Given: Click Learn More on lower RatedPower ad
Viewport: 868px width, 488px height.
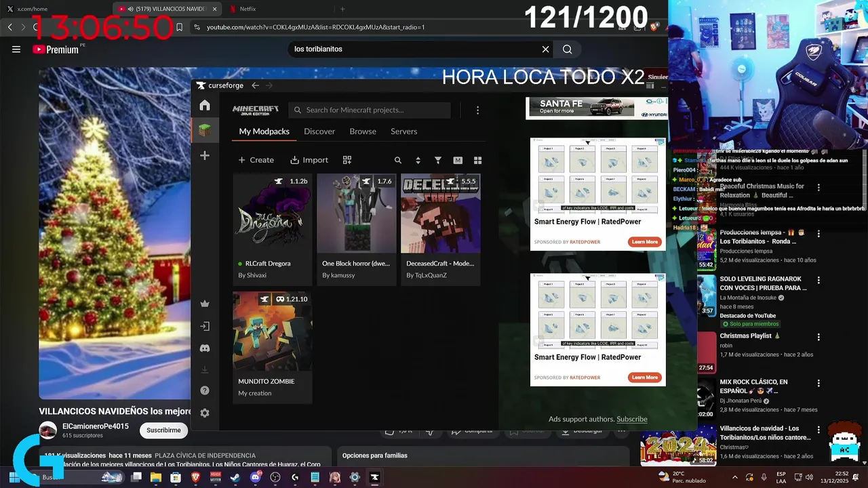Looking at the screenshot, I should pos(645,378).
